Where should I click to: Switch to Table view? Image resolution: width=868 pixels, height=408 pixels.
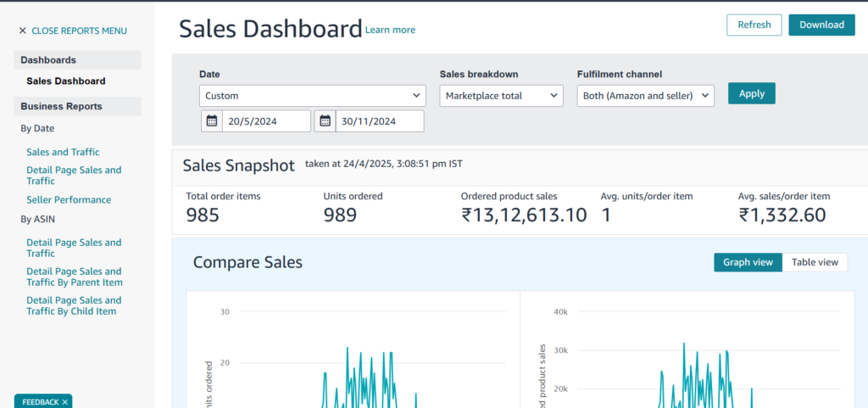pyautogui.click(x=815, y=262)
